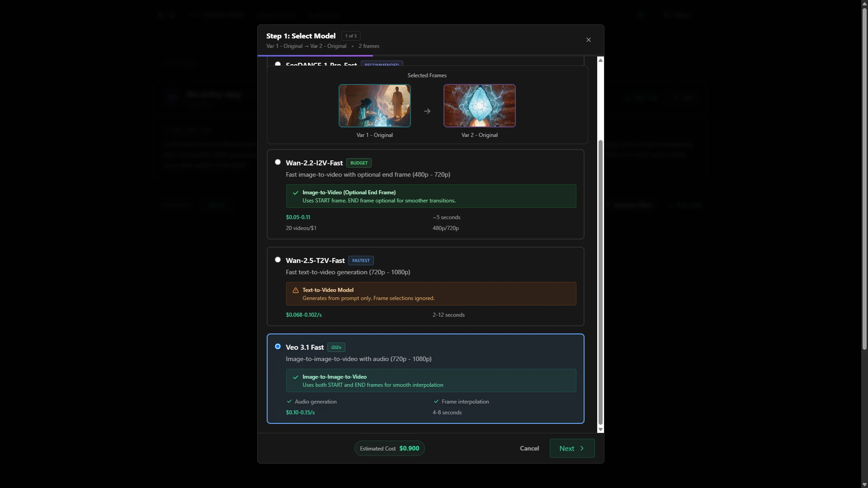Open the Var 1 - Original frame thumbnail
Image resolution: width=868 pixels, height=488 pixels.
(374, 106)
